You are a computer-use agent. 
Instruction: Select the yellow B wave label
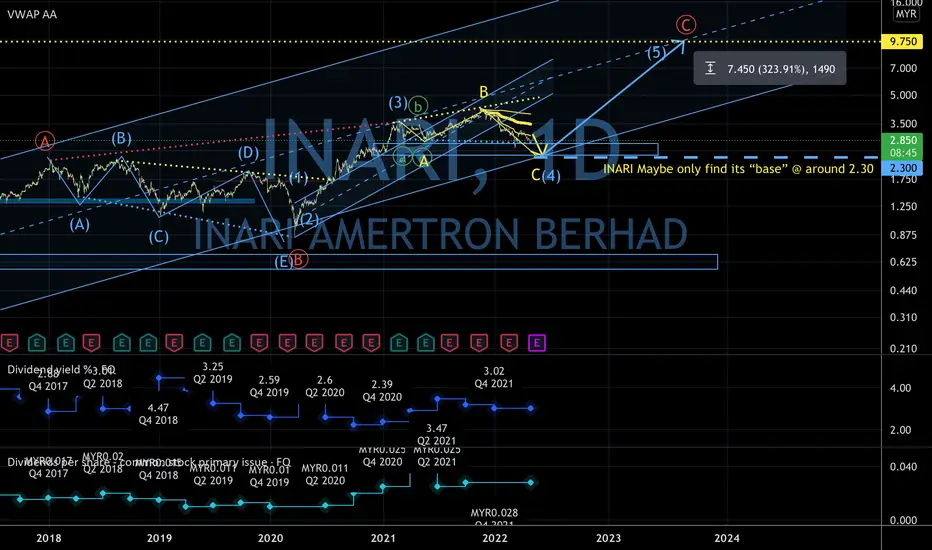484,92
